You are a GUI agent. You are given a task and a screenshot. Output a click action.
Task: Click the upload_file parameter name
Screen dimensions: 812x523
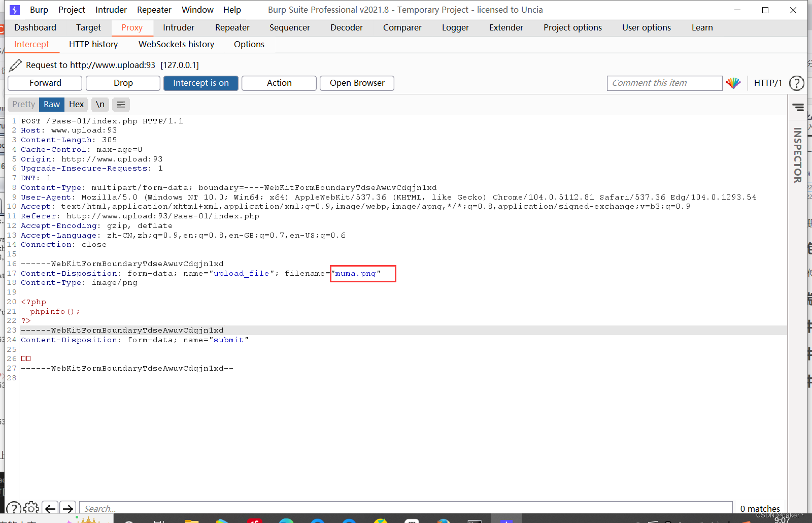[x=242, y=274]
